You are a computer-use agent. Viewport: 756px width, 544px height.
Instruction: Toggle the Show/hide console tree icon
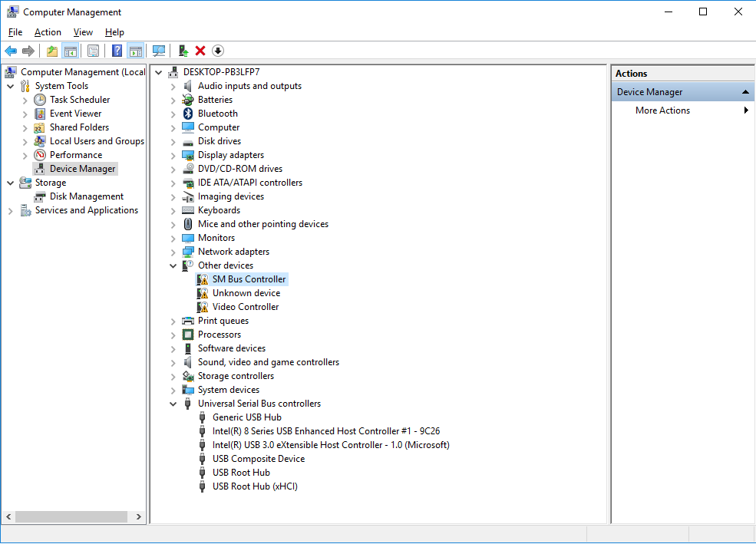pos(70,51)
